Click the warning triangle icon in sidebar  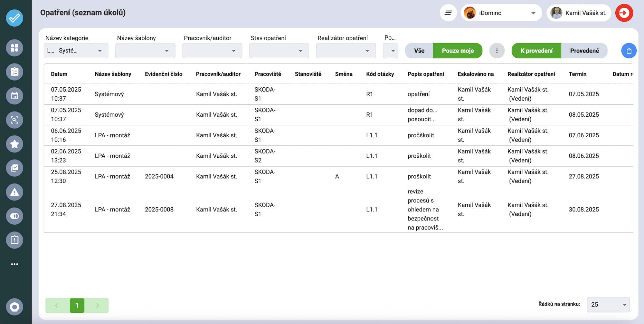[14, 192]
